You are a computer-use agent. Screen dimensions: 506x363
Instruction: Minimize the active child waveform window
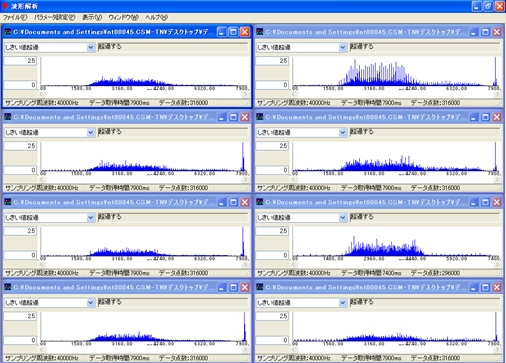tap(222, 32)
